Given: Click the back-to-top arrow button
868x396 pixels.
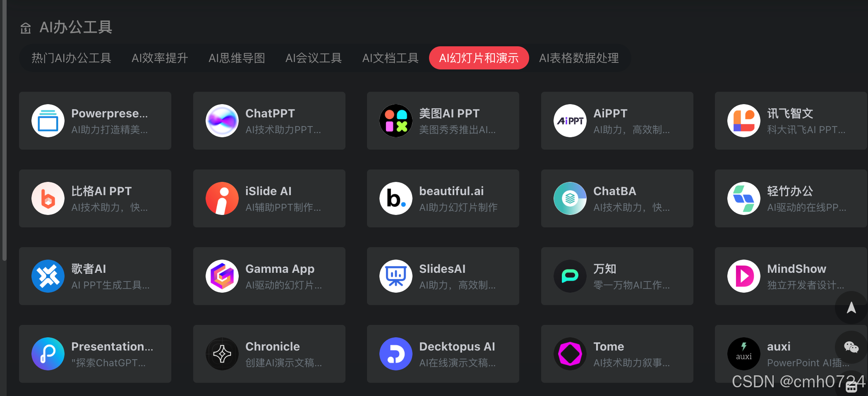Looking at the screenshot, I should pyautogui.click(x=851, y=308).
